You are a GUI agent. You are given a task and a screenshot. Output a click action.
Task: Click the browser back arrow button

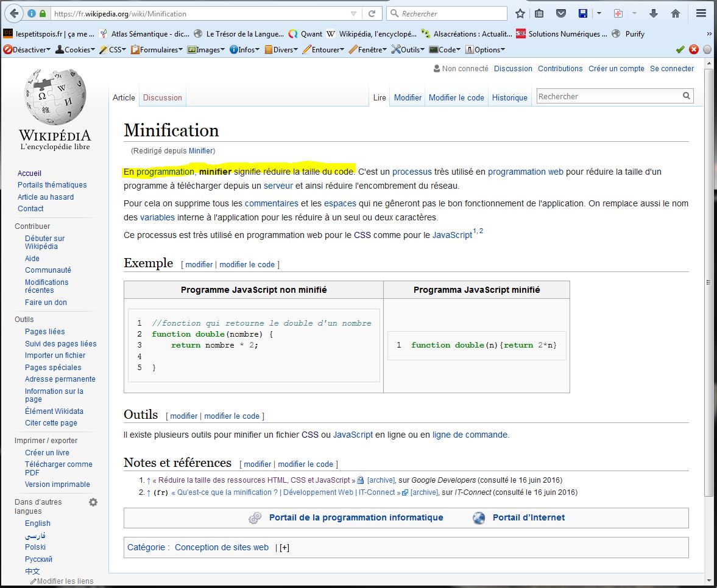coord(13,13)
